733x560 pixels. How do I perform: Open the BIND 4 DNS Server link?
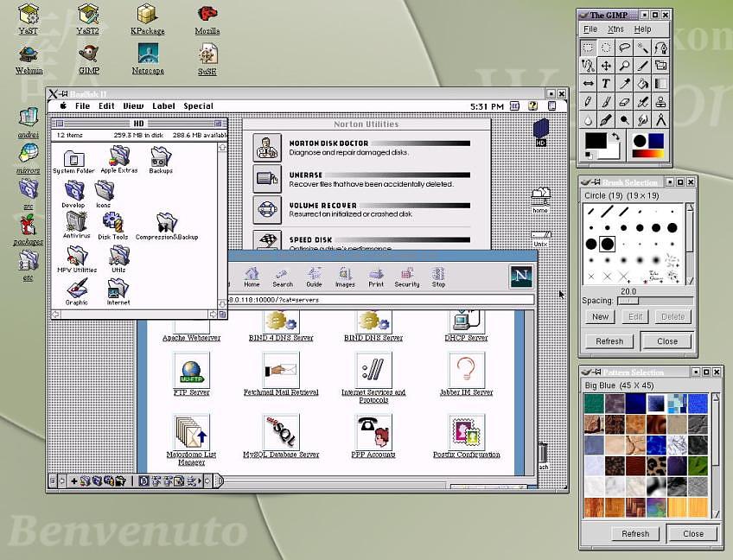click(281, 338)
